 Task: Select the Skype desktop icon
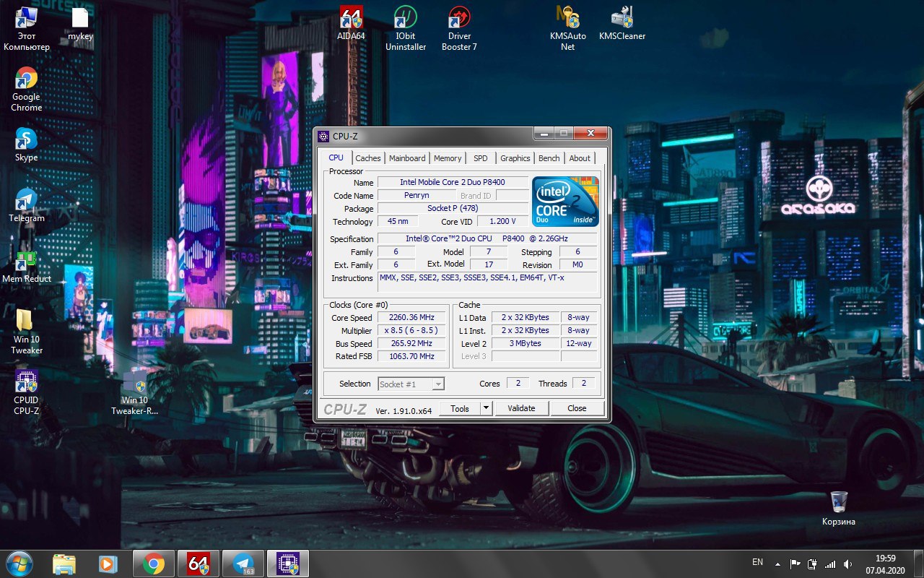coord(27,144)
